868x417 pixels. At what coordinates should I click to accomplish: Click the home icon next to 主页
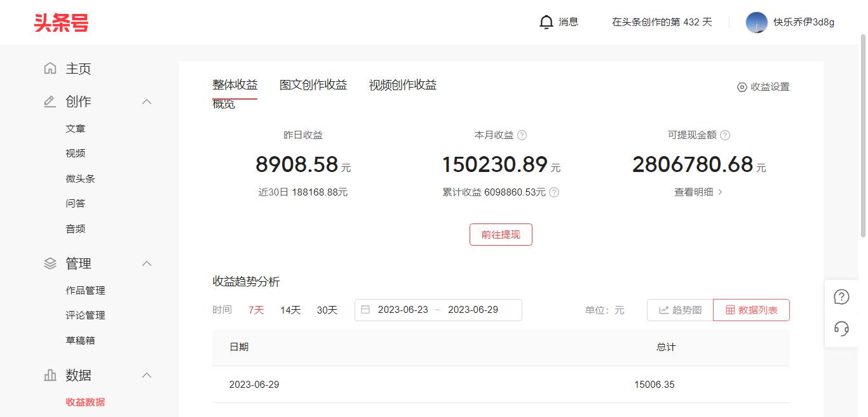[50, 68]
